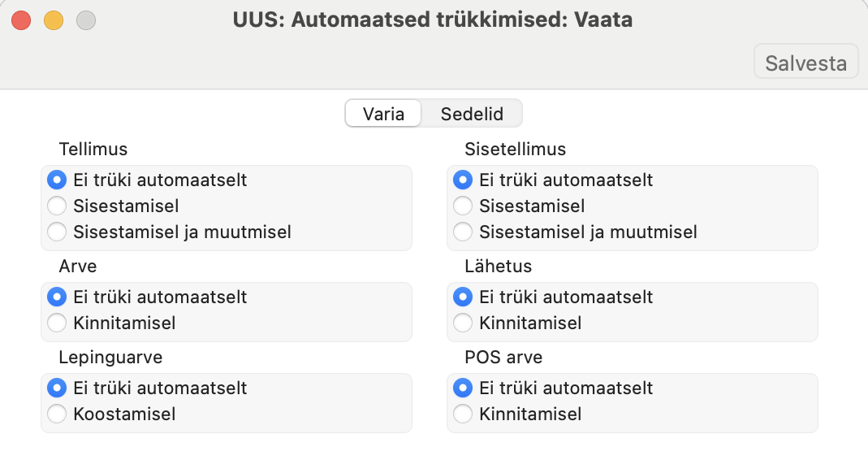The image size is (868, 473).
Task: Click the Salvesta button
Action: pyautogui.click(x=805, y=63)
